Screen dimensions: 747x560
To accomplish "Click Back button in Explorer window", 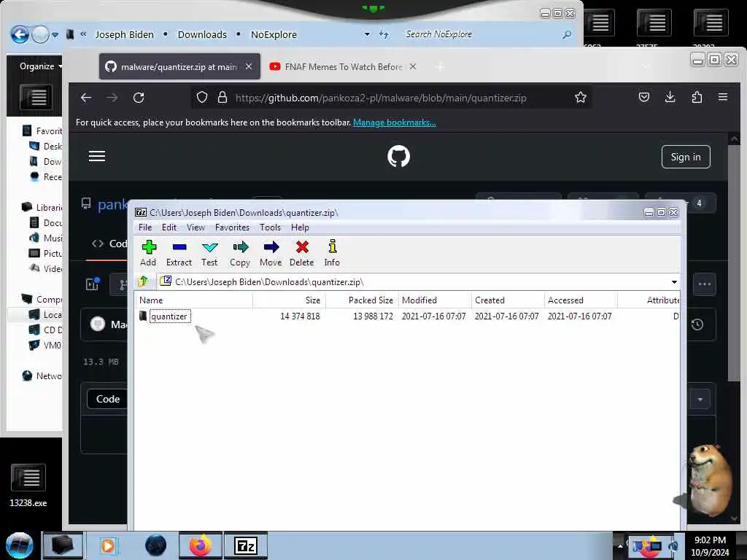I will [x=20, y=34].
